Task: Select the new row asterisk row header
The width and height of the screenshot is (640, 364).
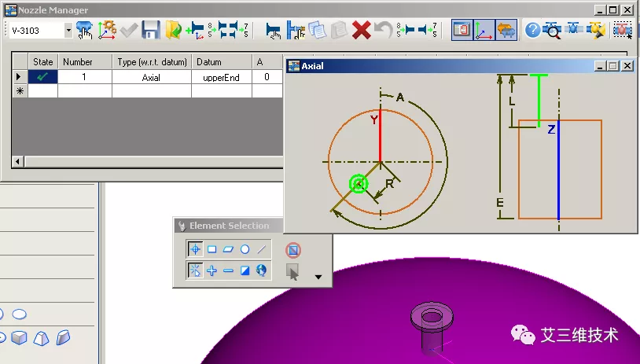Action: (20, 91)
